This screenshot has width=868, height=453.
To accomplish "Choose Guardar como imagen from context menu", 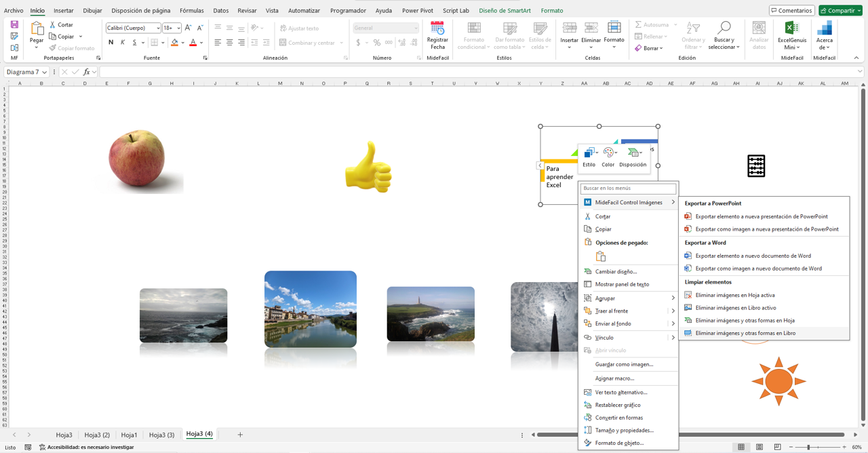I will pyautogui.click(x=624, y=364).
